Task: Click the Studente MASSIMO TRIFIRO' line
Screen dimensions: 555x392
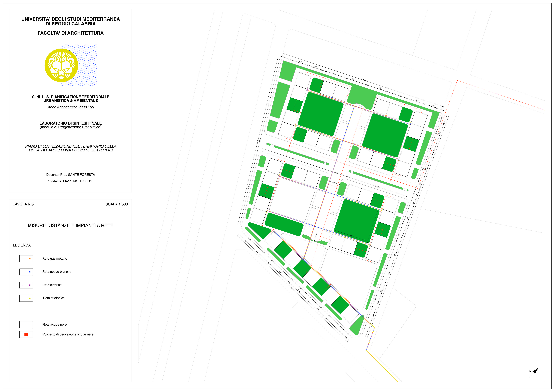Action: point(71,181)
